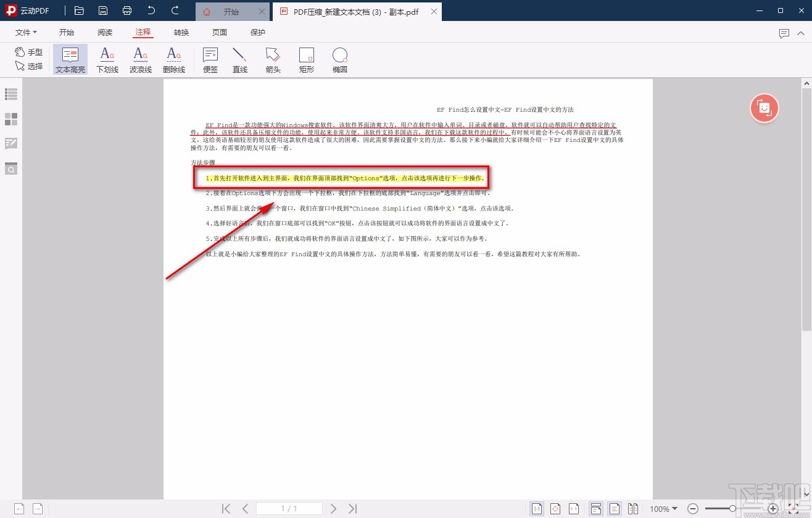The height and width of the screenshot is (518, 812).
Task: Select the 椭圆 ellipse shape tool
Action: tap(339, 60)
